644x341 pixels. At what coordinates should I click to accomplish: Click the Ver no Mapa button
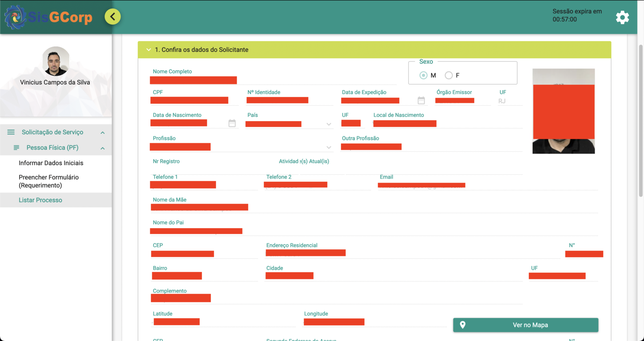[x=525, y=325]
